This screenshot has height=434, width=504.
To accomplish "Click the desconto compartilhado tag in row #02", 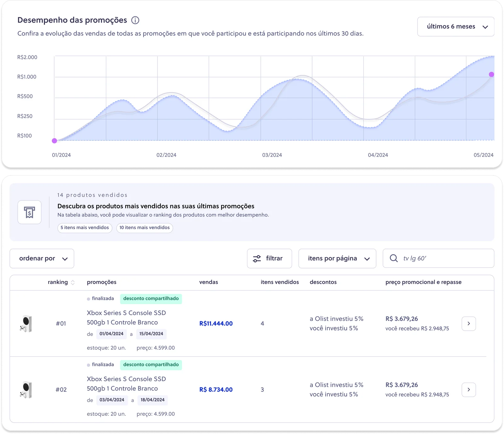I will (x=151, y=365).
